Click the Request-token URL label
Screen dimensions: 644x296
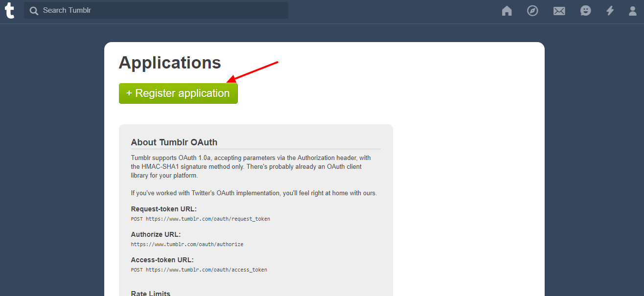[x=164, y=209]
